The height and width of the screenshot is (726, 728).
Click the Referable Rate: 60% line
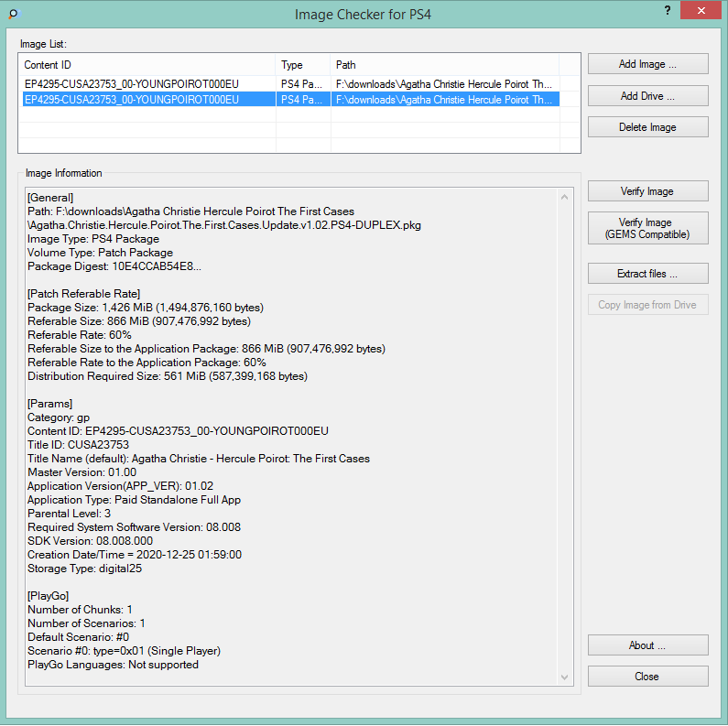tap(80, 335)
